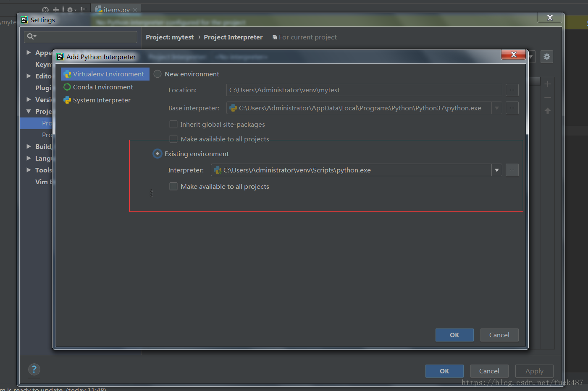Image resolution: width=588 pixels, height=391 pixels.
Task: Select System Interpreter option
Action: click(x=97, y=100)
